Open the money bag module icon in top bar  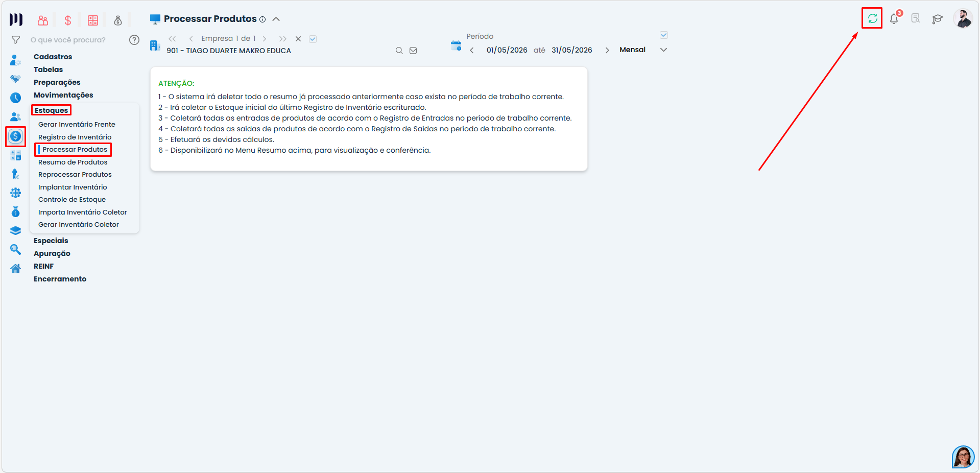118,20
